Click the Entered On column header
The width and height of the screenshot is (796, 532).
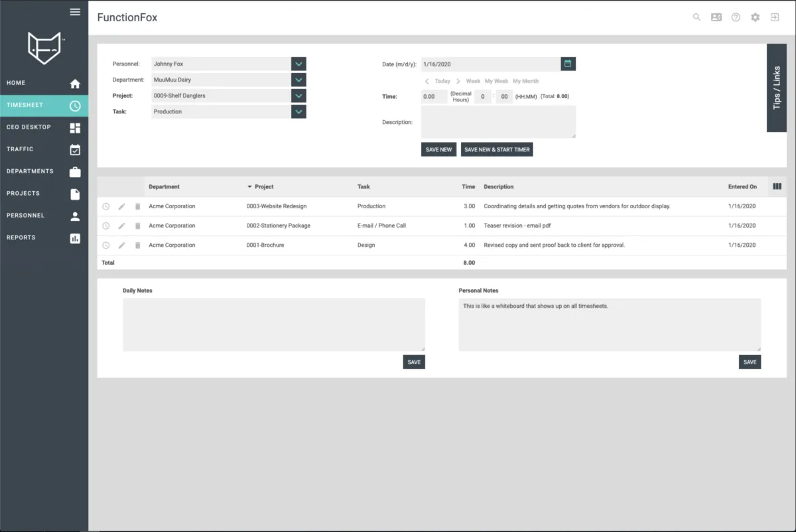(x=742, y=187)
